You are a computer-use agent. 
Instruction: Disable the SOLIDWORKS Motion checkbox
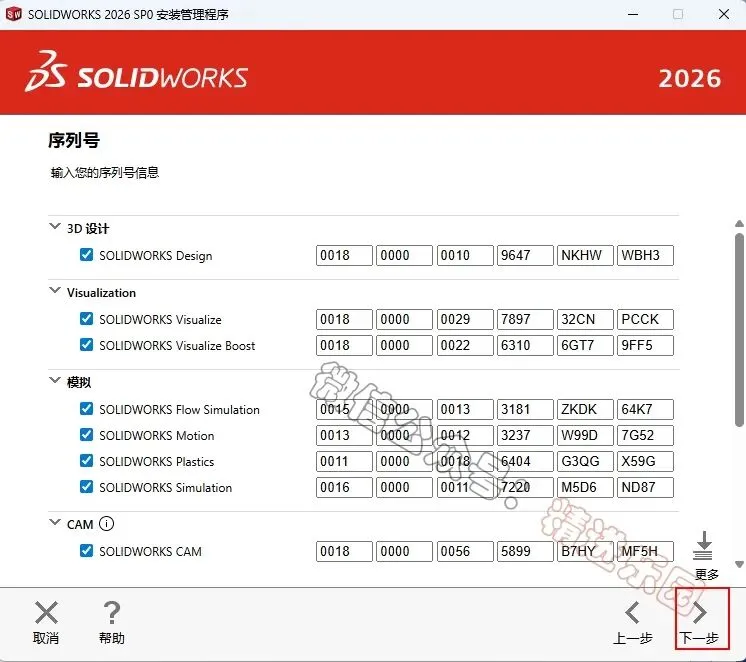(87, 435)
